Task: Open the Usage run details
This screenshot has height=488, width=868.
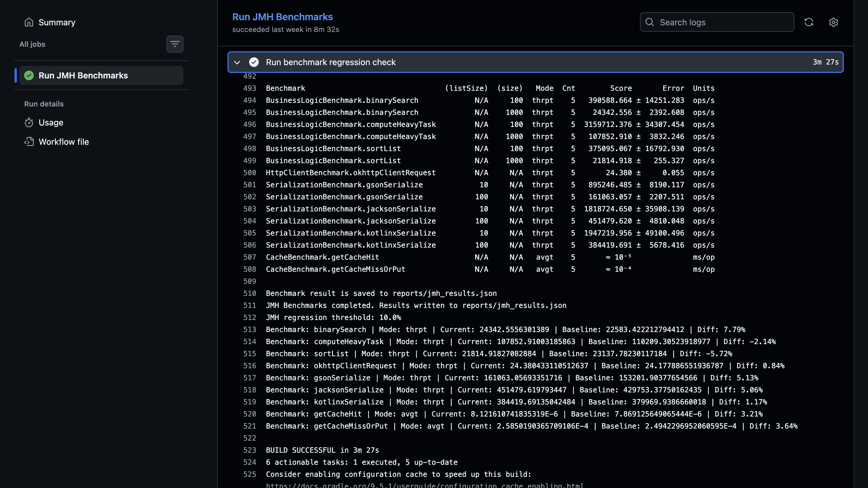Action: (51, 123)
